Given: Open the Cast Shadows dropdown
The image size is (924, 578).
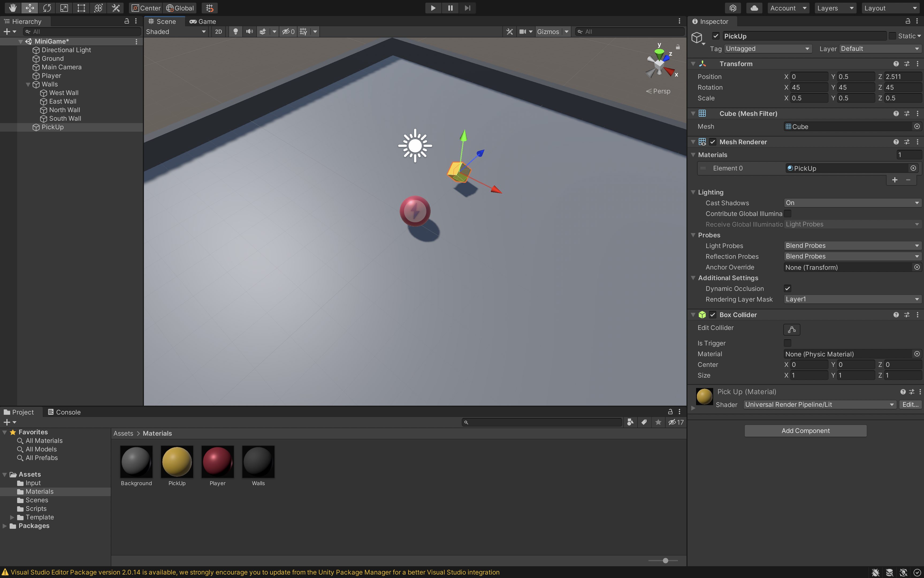Looking at the screenshot, I should (852, 203).
